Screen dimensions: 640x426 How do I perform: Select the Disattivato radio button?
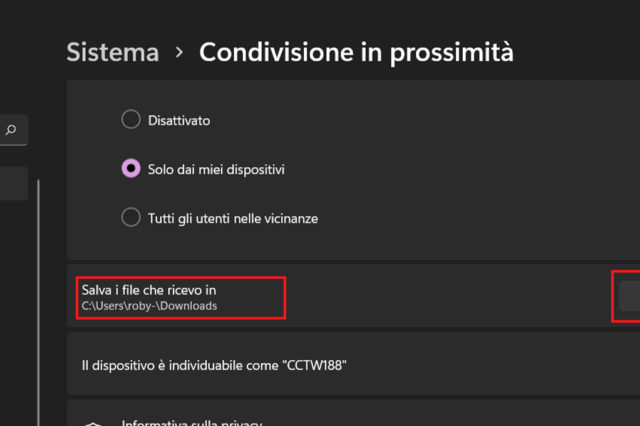point(131,120)
